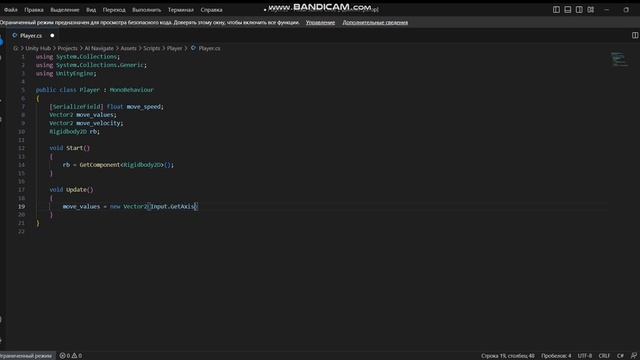Open the Терминал menu
The height and width of the screenshot is (360, 640).
tap(181, 10)
